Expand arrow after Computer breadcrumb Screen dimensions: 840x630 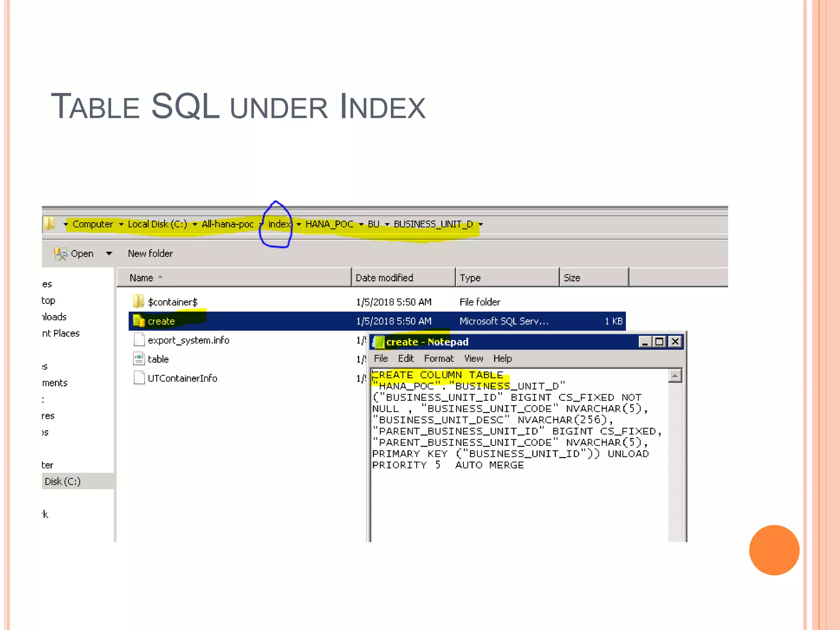coord(121,224)
